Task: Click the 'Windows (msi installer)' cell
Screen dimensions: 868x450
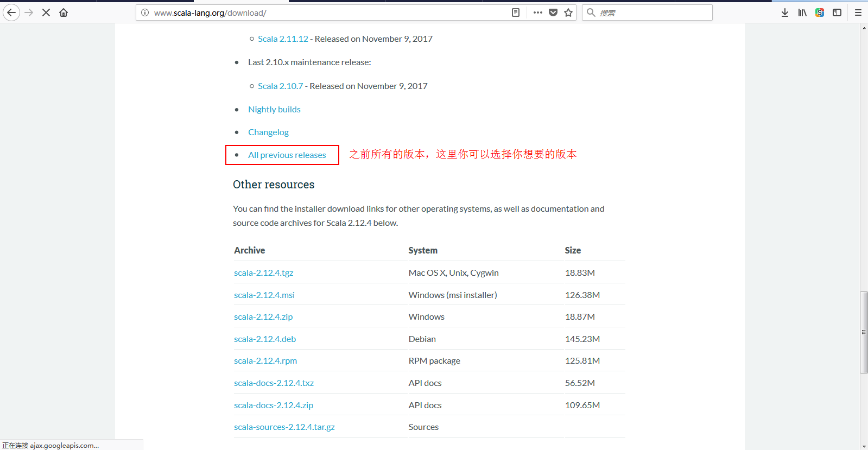Action: [453, 295]
